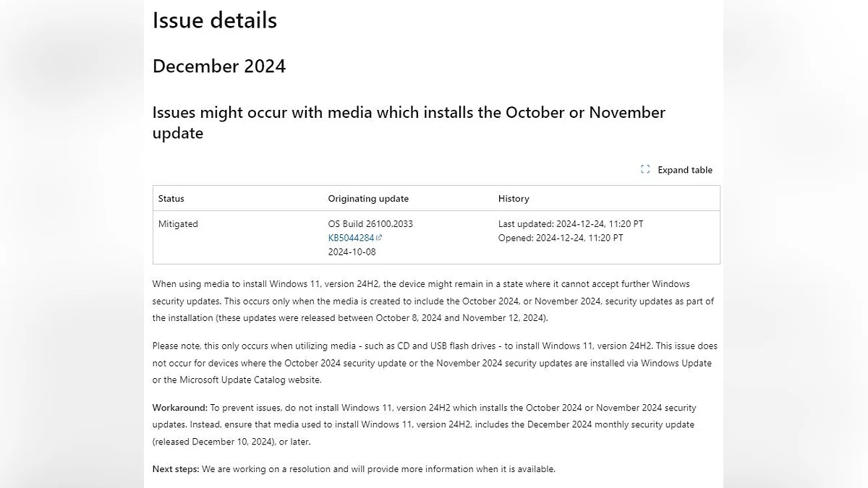Click the History column header
Image resolution: width=868 pixels, height=488 pixels.
pyautogui.click(x=514, y=199)
